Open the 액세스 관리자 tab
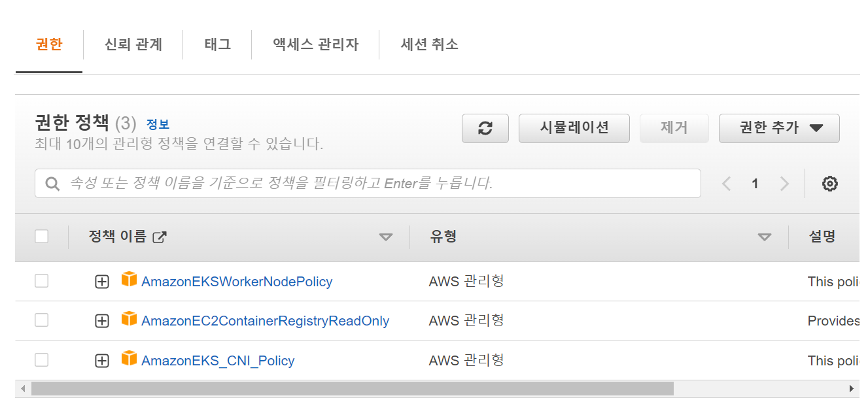This screenshot has height=400, width=868. pyautogui.click(x=315, y=44)
